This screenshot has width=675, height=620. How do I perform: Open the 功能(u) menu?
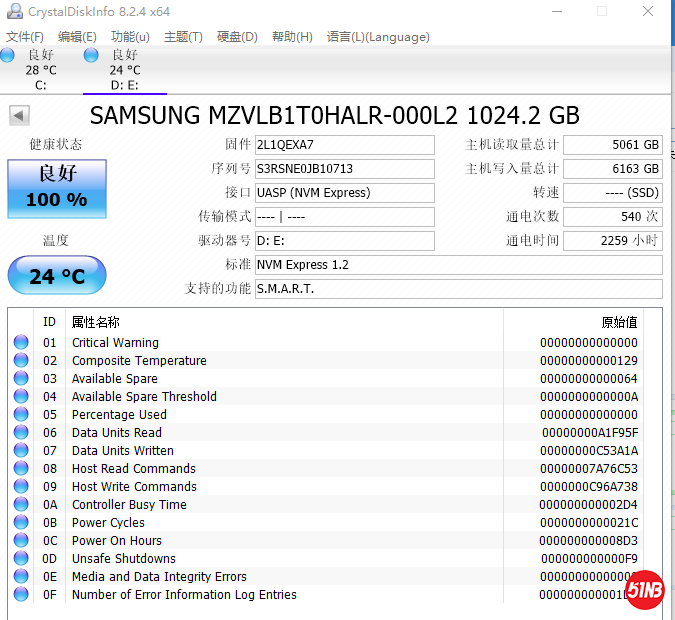130,37
